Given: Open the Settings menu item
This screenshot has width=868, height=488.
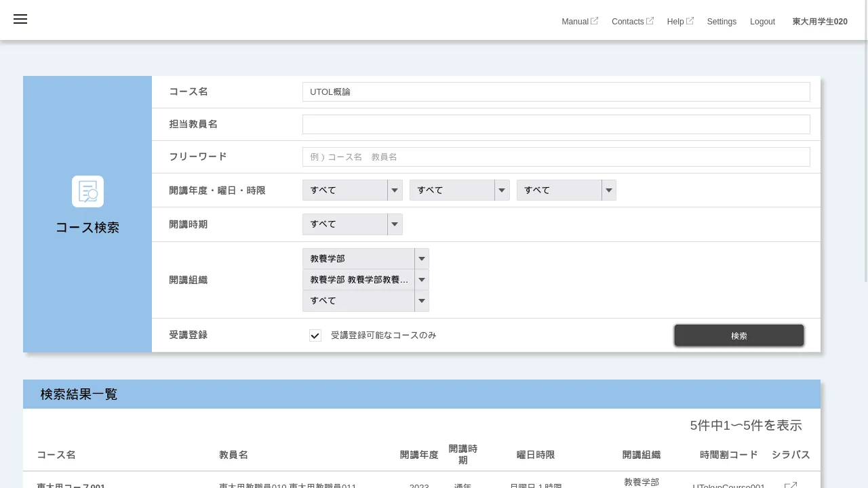Looking at the screenshot, I should pos(722,22).
